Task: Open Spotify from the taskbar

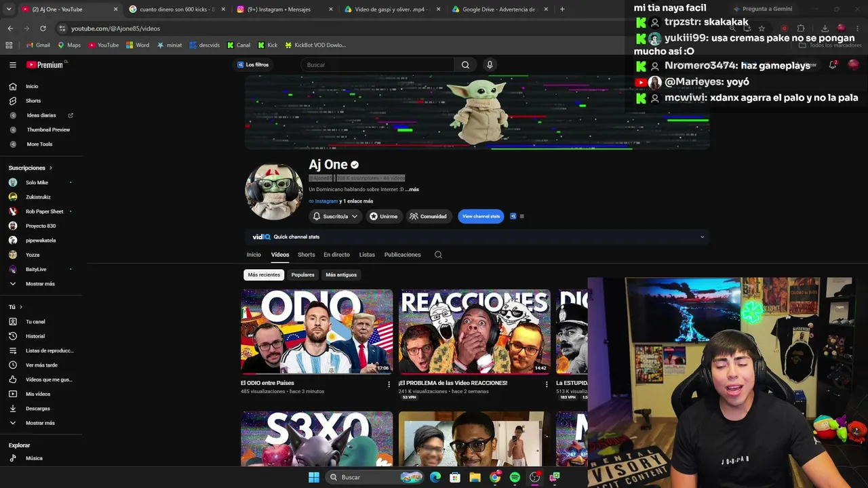Action: pyautogui.click(x=515, y=477)
